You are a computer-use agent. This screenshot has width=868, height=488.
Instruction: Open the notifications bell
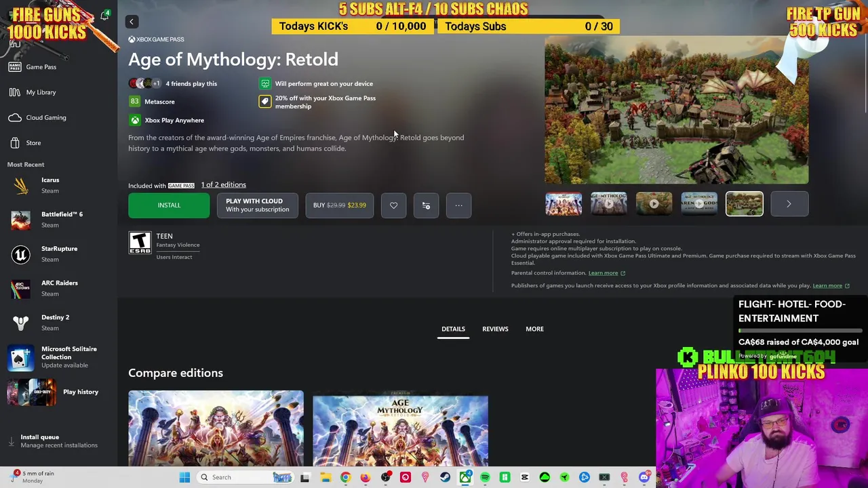(104, 16)
